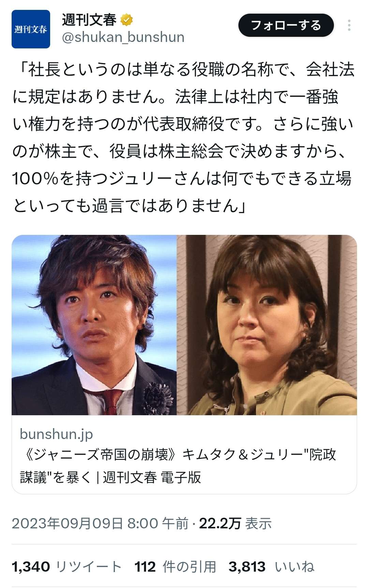Open the 週刊文春 profile avatar

[31, 29]
